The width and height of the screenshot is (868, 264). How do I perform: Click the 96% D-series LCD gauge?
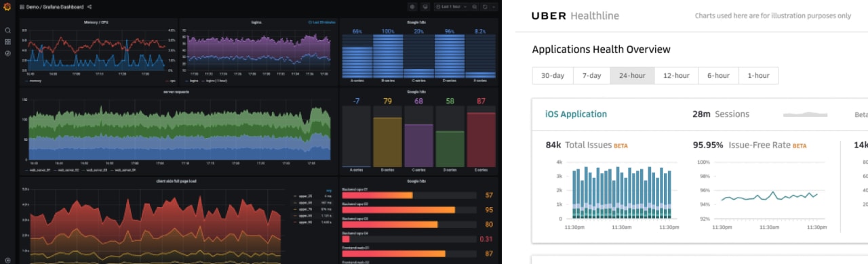point(449,56)
